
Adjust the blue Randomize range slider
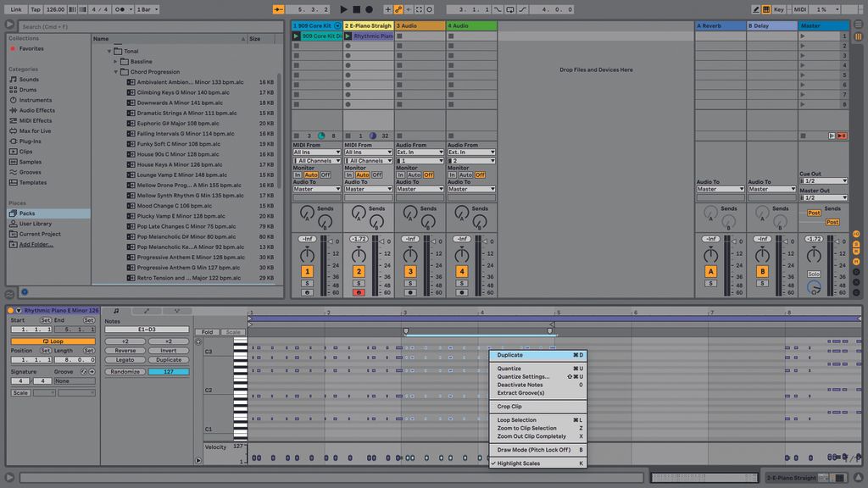(169, 372)
